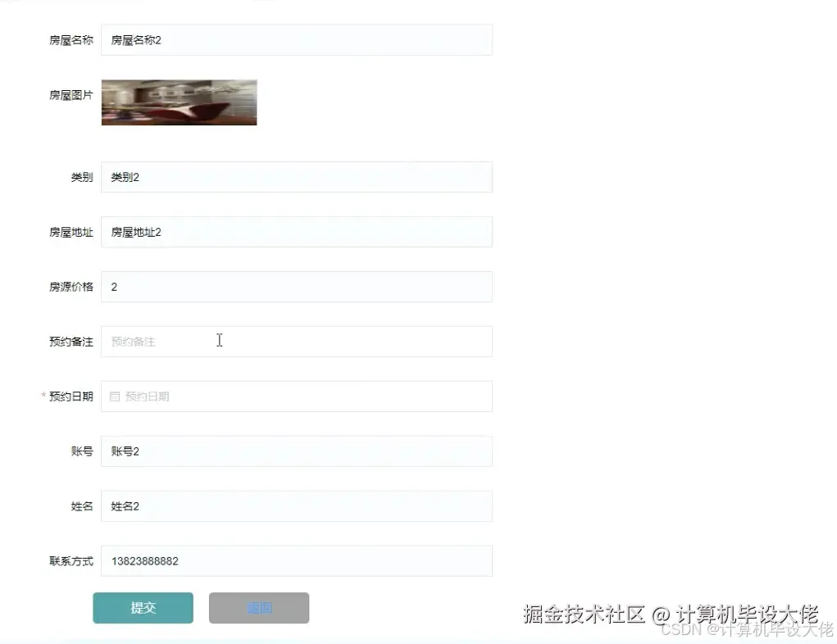Click the 房源价格 price field
Image resolution: width=837 pixels, height=644 pixels.
(295, 287)
